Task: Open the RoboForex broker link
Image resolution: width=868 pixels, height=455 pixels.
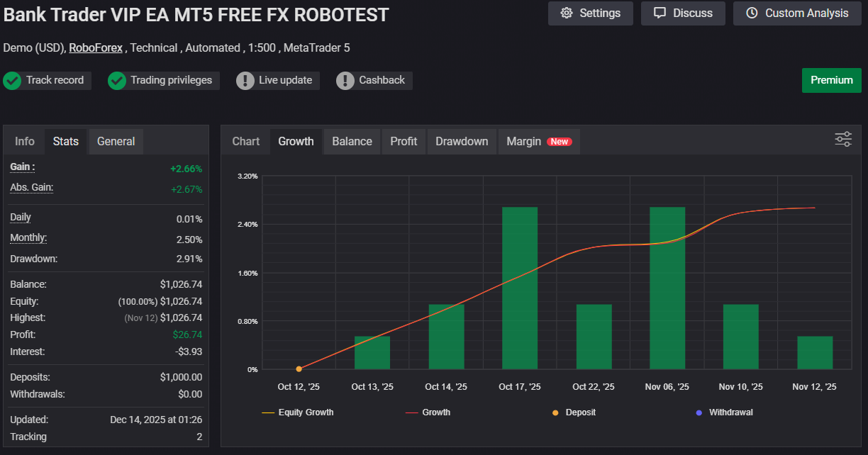Action: pyautogui.click(x=96, y=48)
